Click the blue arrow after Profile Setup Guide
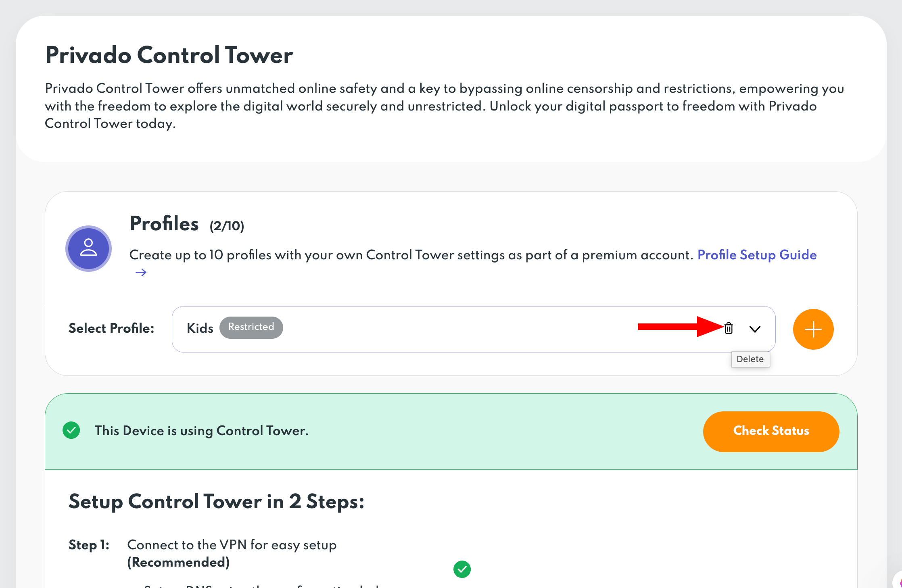 coord(141,273)
